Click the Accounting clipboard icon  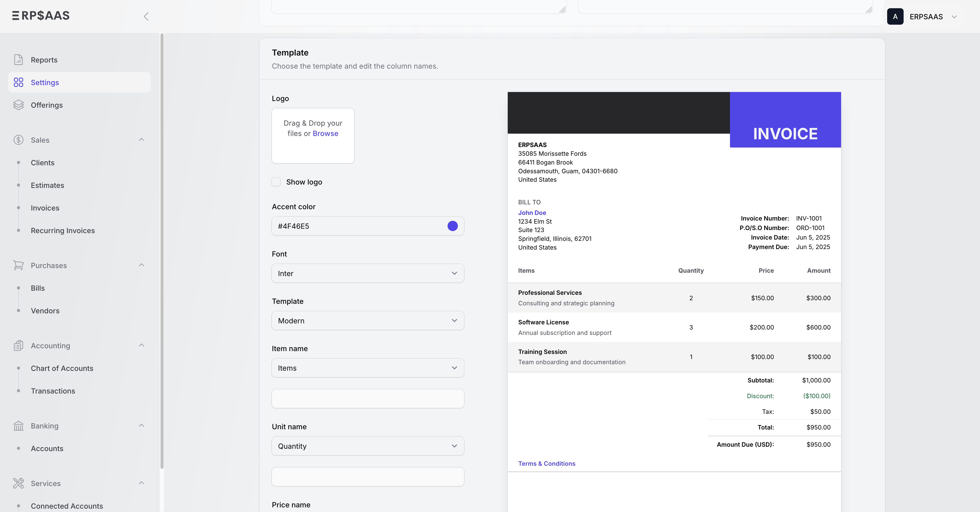[x=18, y=345]
